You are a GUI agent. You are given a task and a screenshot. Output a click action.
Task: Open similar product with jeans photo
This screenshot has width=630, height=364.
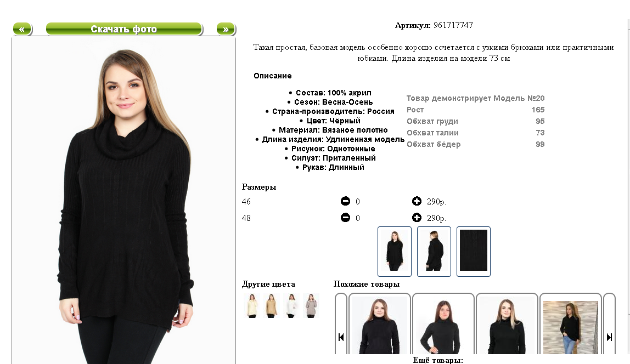coord(571,325)
